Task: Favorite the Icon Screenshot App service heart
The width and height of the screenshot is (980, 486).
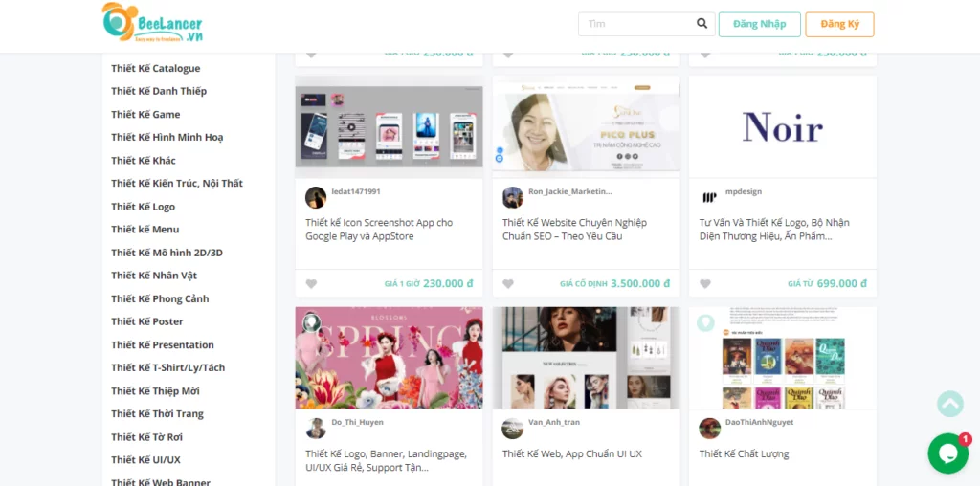Action: (311, 283)
